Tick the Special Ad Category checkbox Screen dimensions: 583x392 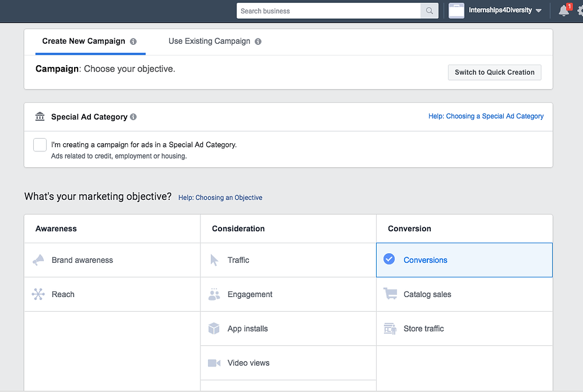click(x=40, y=145)
